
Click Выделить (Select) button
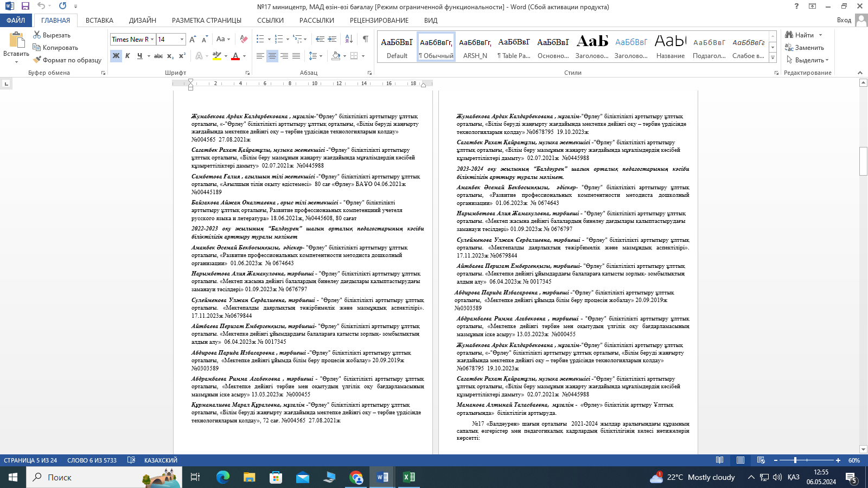point(807,60)
